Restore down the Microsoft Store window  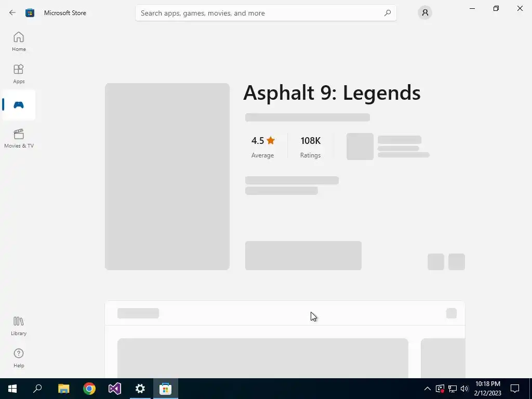[x=496, y=8]
